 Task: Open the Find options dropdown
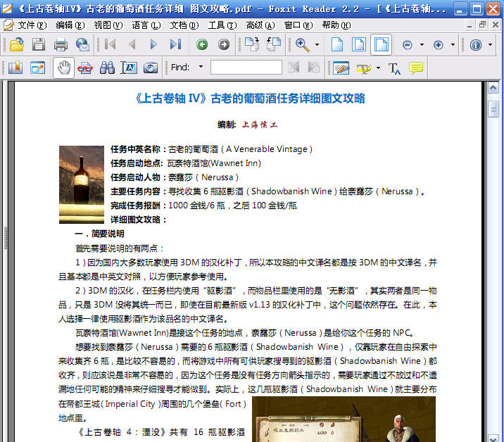pos(201,67)
